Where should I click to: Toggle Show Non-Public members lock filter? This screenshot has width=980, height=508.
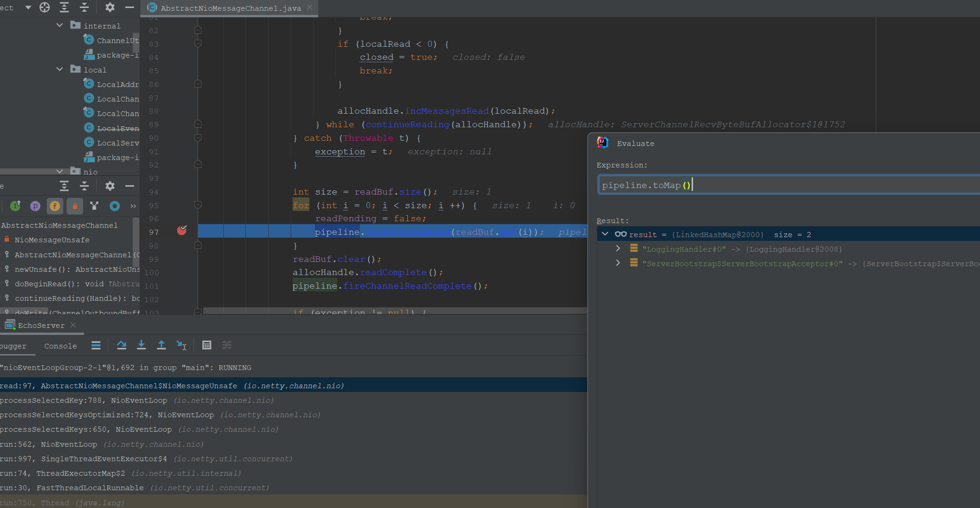75,206
